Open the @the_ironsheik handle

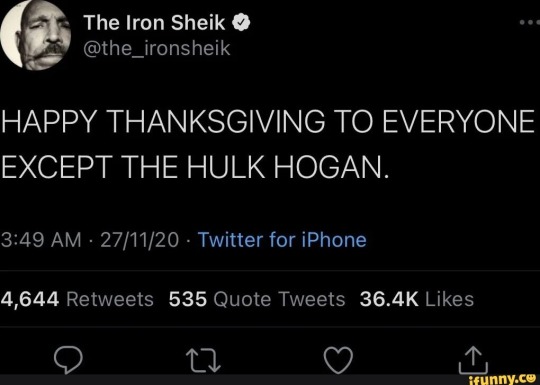157,48
